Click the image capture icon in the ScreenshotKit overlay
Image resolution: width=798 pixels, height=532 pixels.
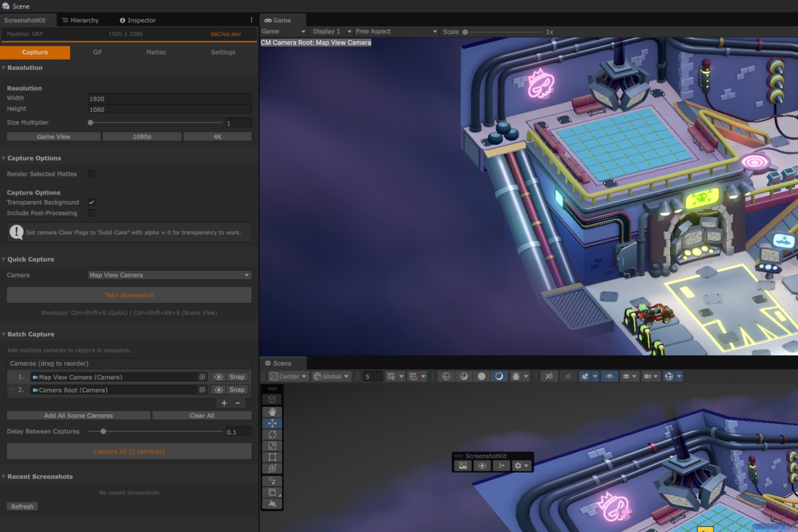[462, 466]
